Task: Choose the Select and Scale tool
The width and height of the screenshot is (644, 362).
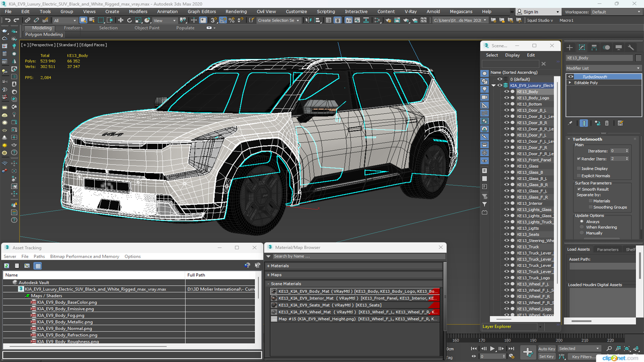Action: click(138, 20)
